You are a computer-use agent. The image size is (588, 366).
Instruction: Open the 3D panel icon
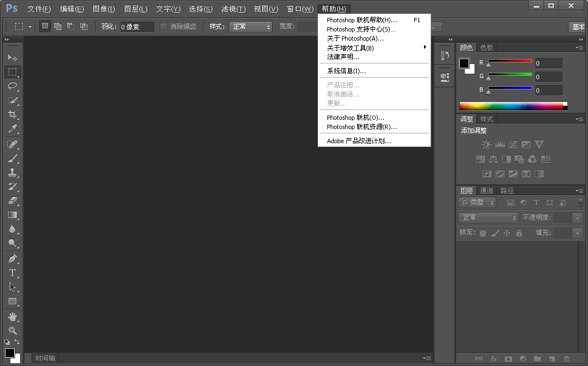tap(445, 77)
